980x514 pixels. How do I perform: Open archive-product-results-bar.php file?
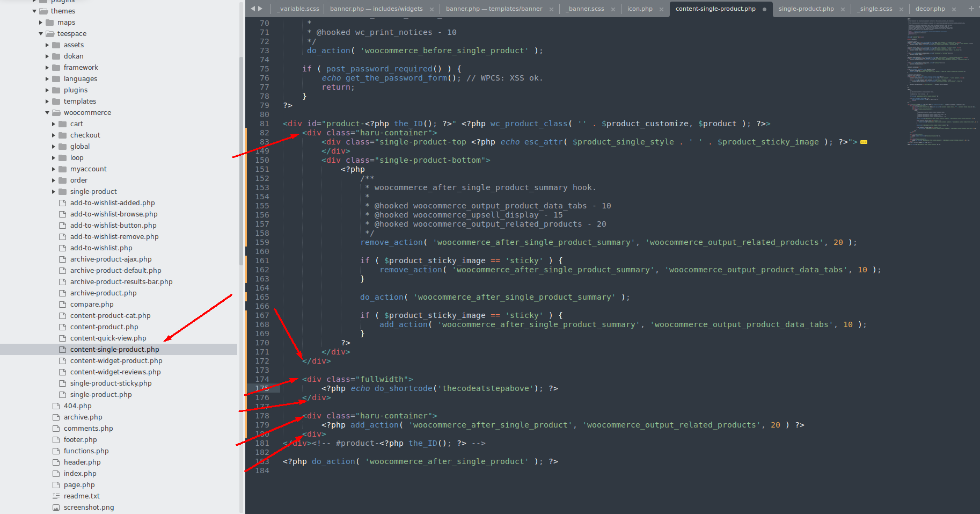[121, 282]
